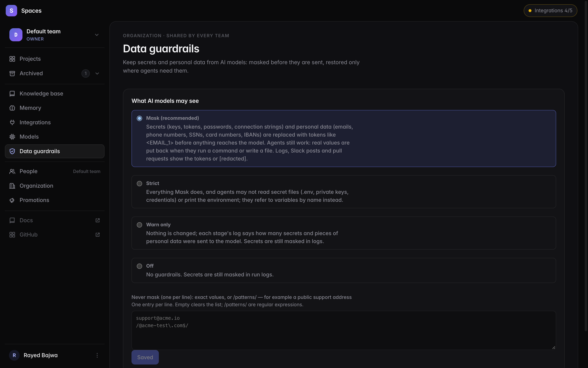Open the Organization settings item
The width and height of the screenshot is (588, 368).
coord(55,186)
